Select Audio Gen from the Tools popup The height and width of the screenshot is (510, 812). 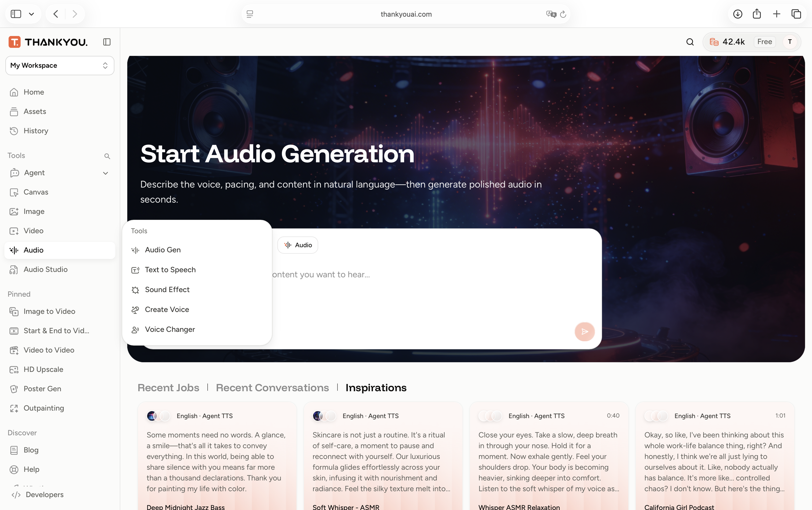197,250
